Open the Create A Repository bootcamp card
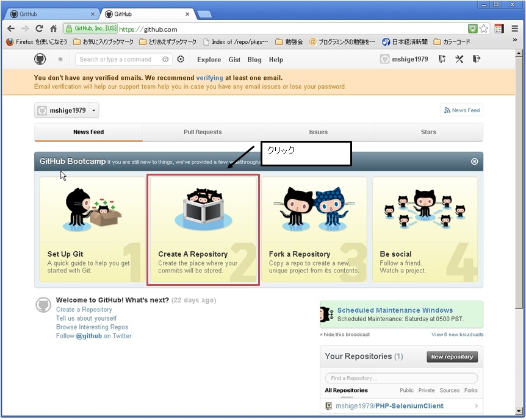This screenshot has height=420, width=526. pyautogui.click(x=203, y=230)
